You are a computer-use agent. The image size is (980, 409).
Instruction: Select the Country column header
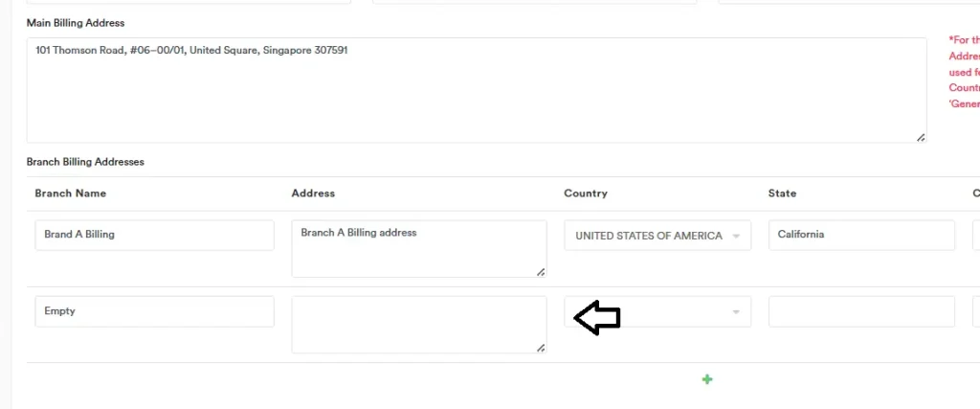pos(586,193)
